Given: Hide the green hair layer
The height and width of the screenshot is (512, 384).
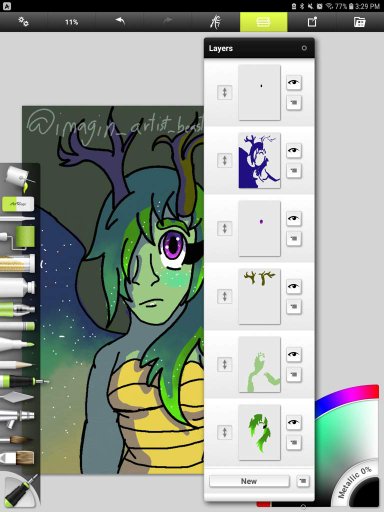Looking at the screenshot, I should 294,422.
